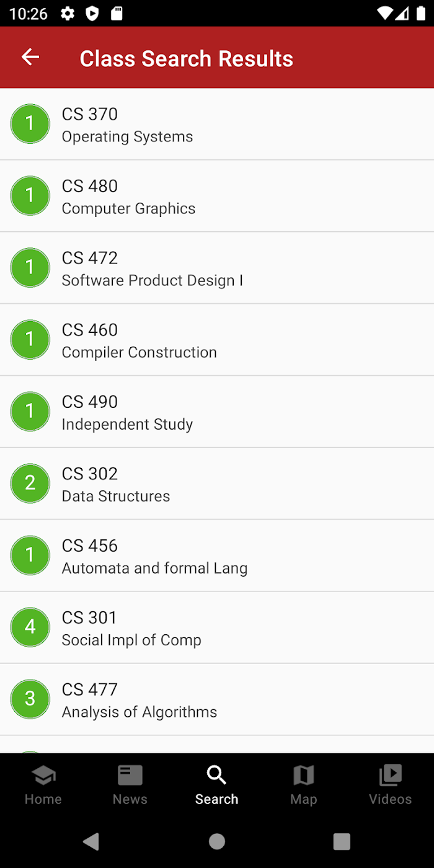
Task: Open the News tab icon
Action: pos(130,775)
